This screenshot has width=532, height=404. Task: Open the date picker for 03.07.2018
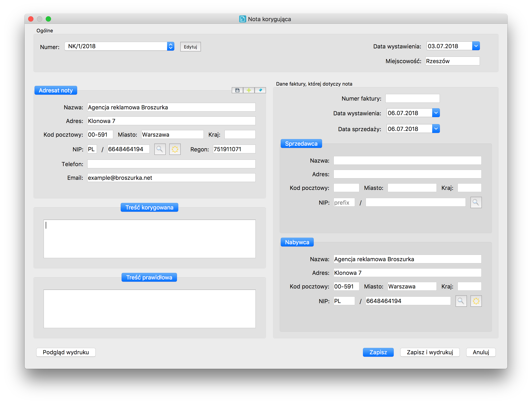coord(476,46)
